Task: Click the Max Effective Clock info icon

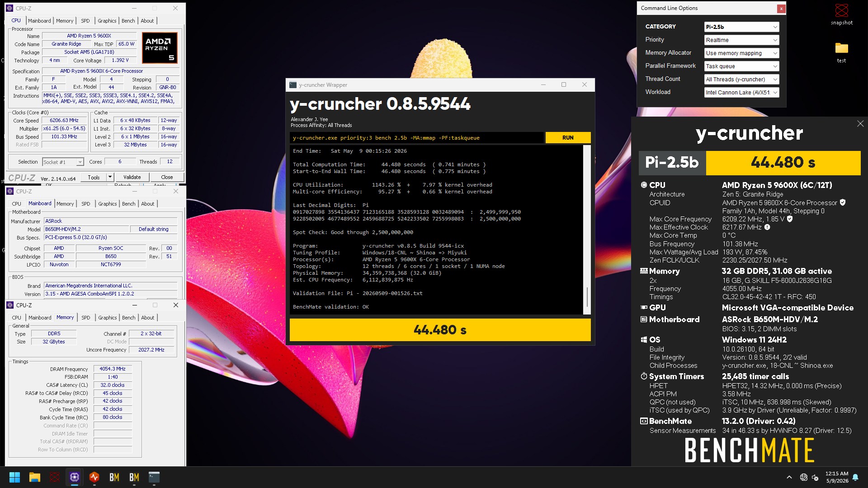Action: [x=767, y=227]
